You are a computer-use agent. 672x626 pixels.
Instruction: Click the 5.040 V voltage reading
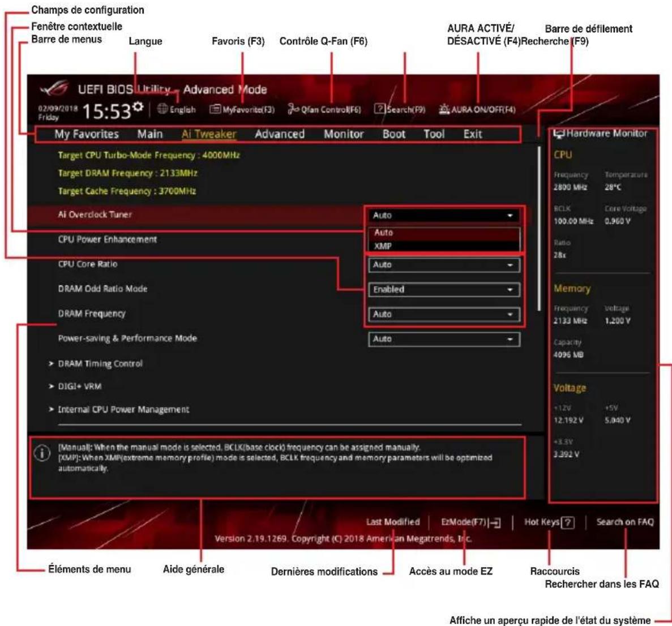click(618, 421)
